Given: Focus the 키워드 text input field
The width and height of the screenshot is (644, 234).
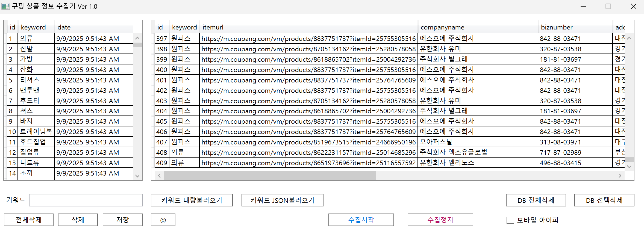Looking at the screenshot, I should coord(86,200).
